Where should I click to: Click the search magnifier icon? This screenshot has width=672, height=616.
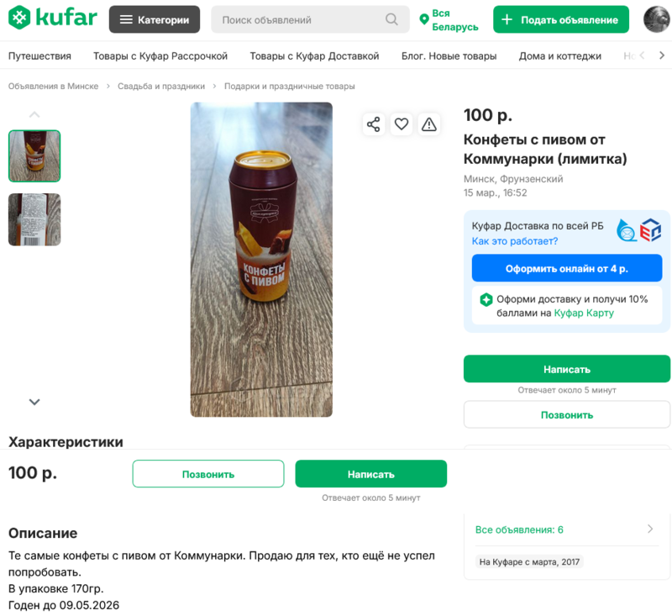pyautogui.click(x=391, y=19)
